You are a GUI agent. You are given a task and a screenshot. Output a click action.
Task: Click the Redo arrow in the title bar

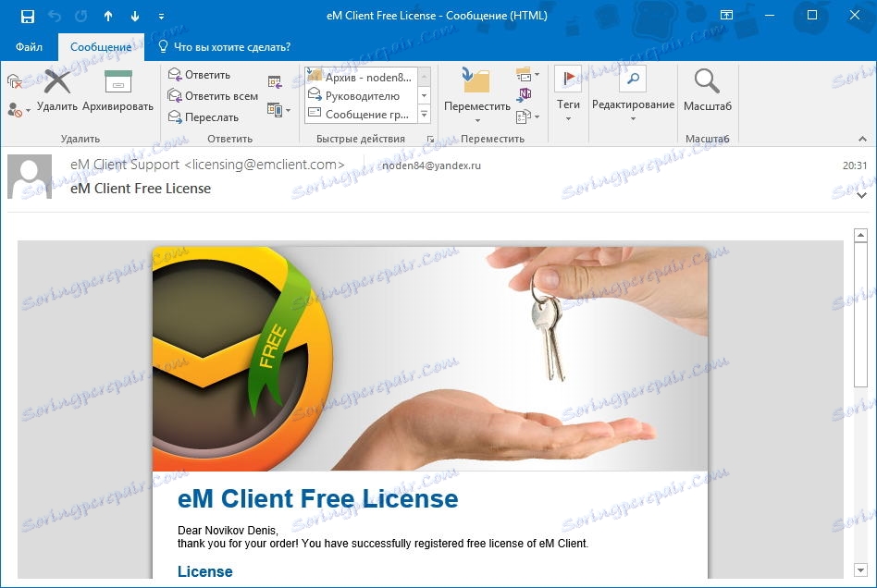coord(81,17)
